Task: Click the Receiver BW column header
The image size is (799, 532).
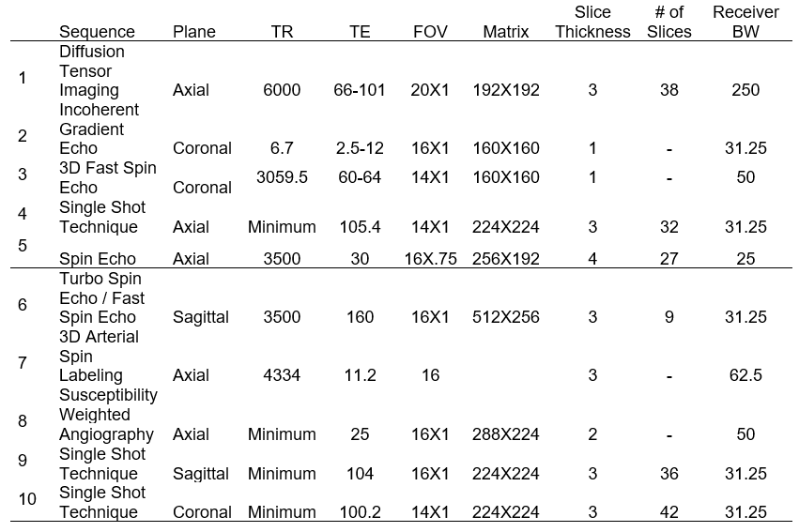Action: pyautogui.click(x=745, y=23)
